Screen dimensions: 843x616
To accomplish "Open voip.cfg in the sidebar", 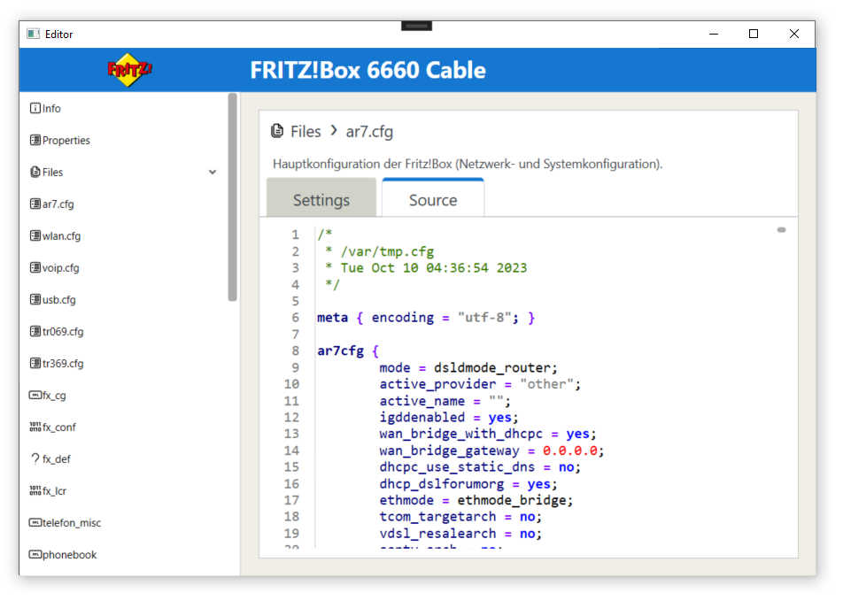I will 61,267.
